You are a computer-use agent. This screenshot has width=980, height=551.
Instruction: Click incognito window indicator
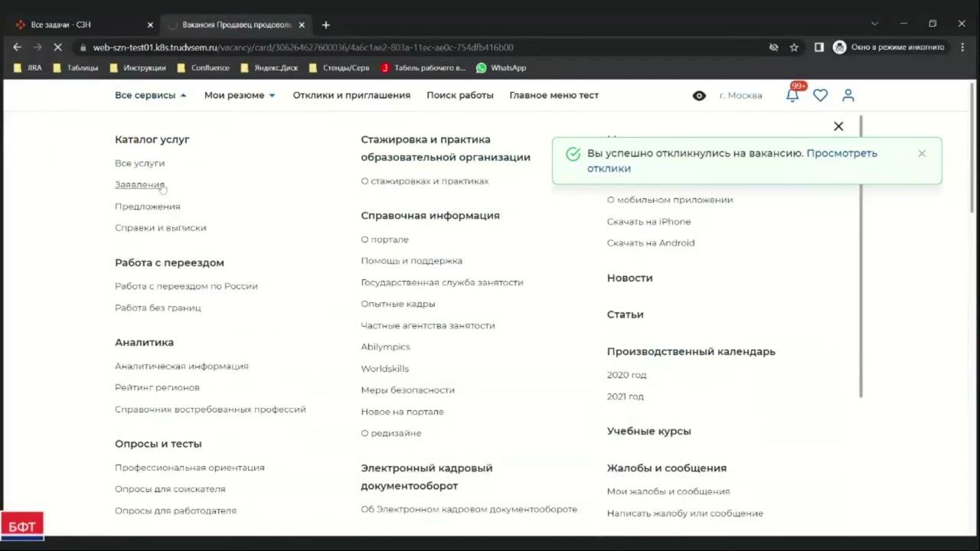pos(889,47)
